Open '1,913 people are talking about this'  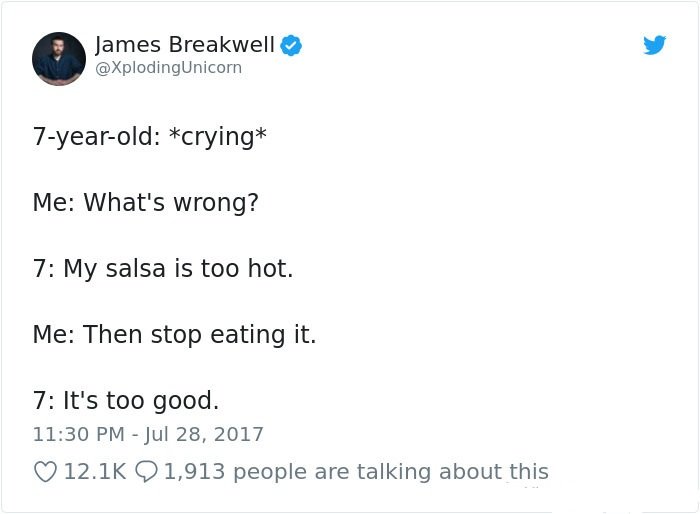coord(356,472)
